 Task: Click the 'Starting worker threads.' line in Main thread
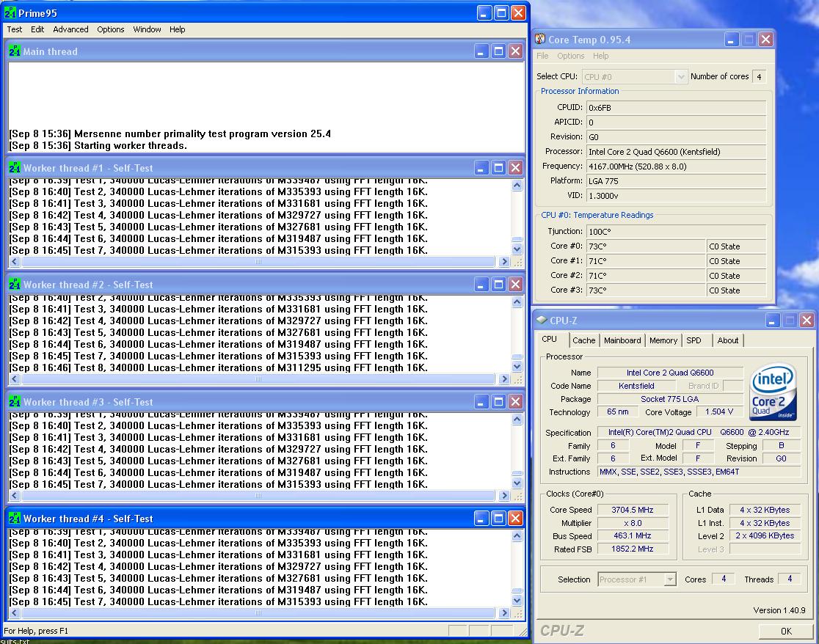98,146
